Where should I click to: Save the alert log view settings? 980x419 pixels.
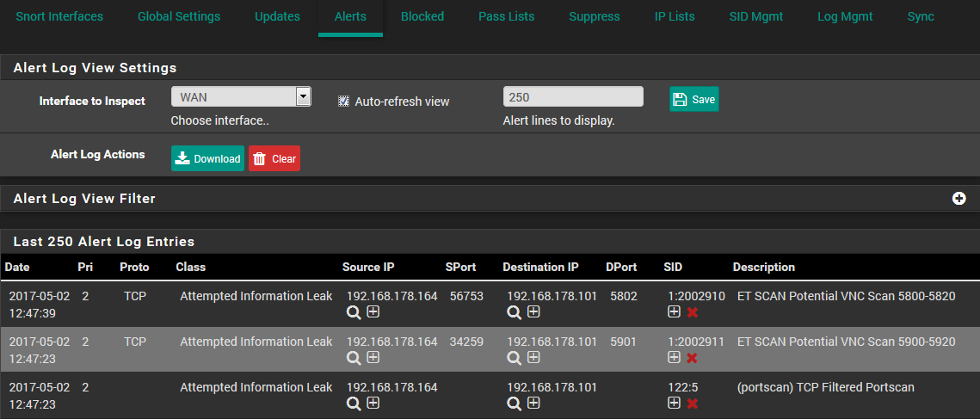(x=693, y=99)
